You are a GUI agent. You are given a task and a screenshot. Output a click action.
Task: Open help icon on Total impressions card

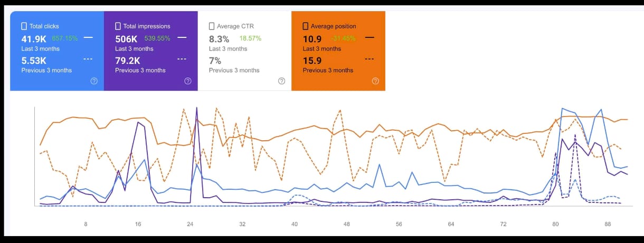tap(188, 81)
